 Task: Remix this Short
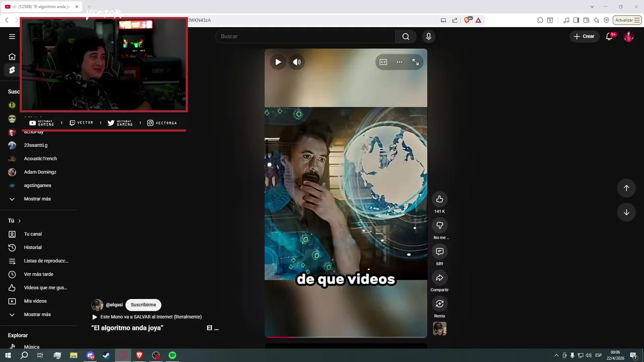point(440,304)
